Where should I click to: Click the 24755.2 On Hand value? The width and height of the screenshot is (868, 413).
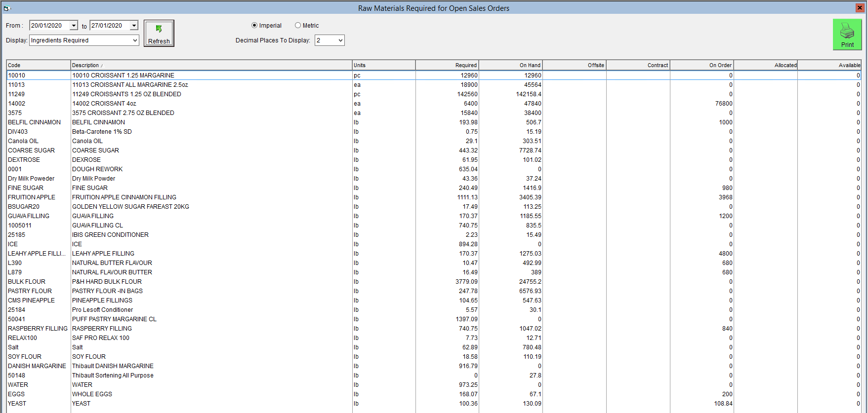pos(530,282)
